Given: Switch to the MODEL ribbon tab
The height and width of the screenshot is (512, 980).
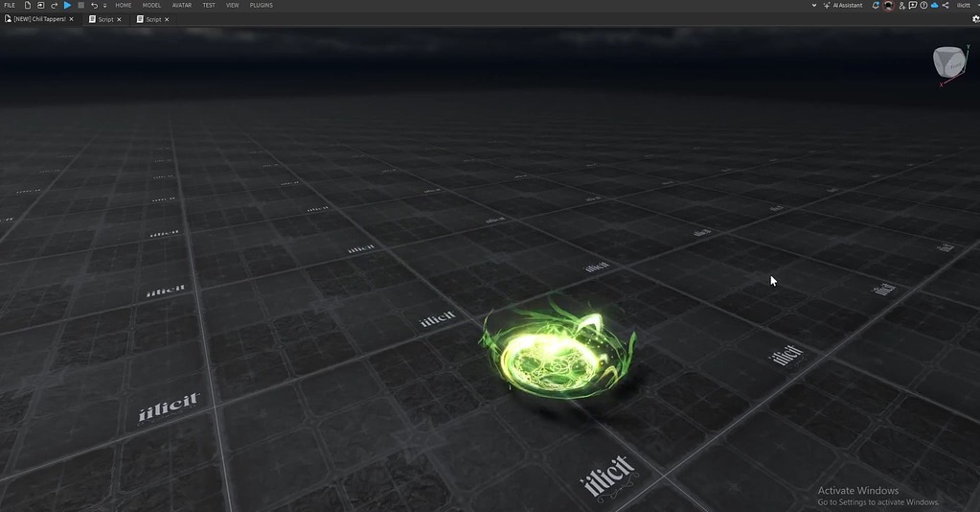Looking at the screenshot, I should pos(151,5).
